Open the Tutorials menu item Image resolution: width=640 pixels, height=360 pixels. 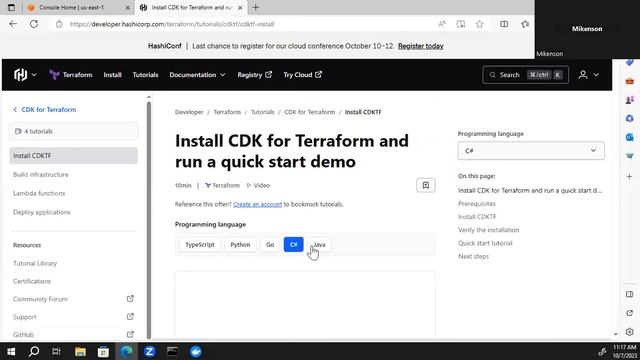pos(145,75)
